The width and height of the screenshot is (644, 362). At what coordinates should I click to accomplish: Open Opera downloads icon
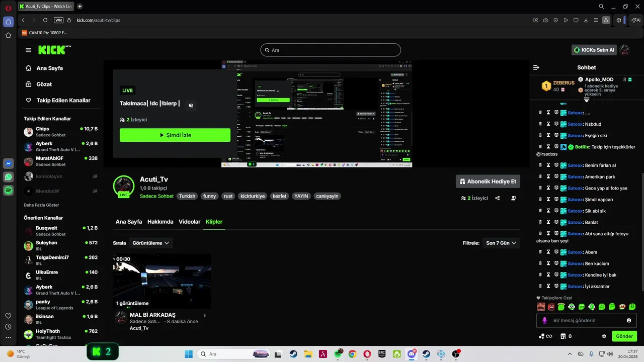pos(586,20)
